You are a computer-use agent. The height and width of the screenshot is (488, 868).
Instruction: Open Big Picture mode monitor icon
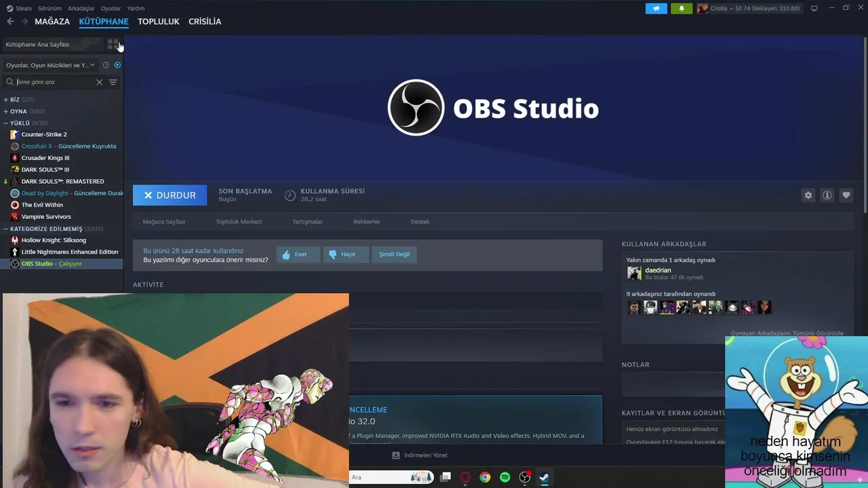(x=814, y=8)
